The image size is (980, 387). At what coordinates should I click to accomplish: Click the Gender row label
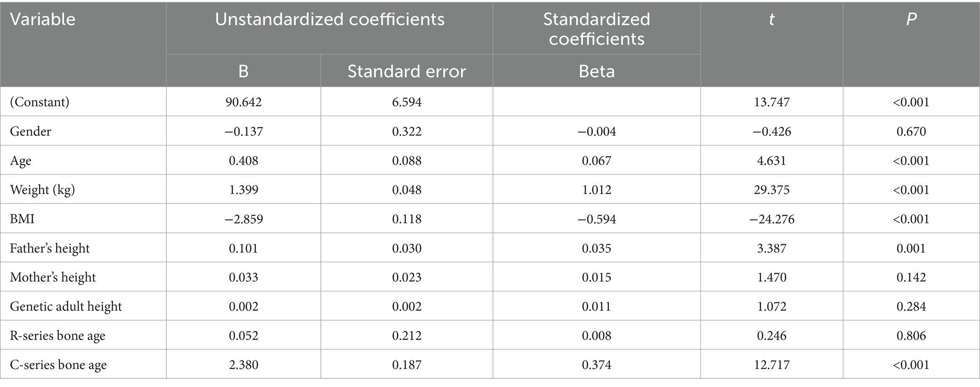click(30, 131)
